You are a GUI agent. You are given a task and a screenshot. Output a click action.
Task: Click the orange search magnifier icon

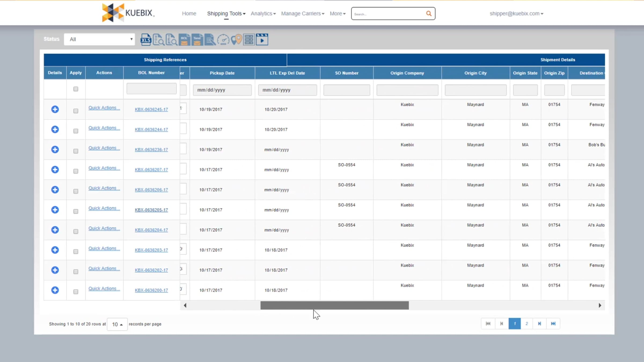point(429,13)
